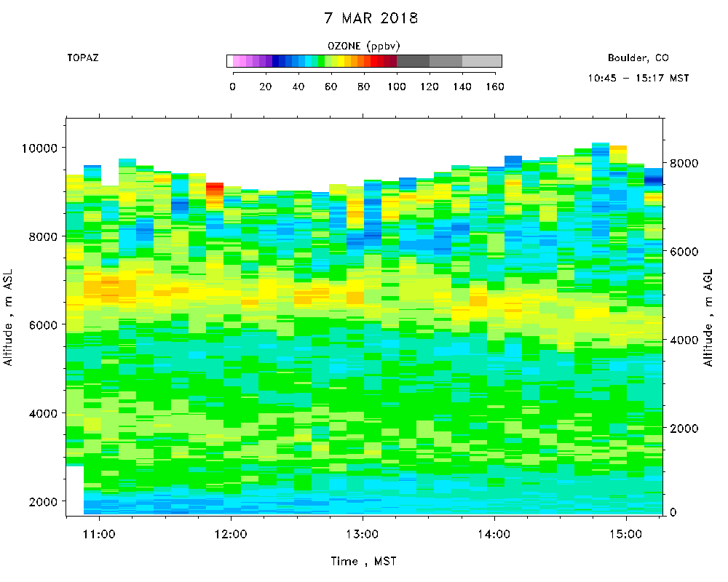Click the light gray 140-160 colorbar segment
This screenshot has width=728, height=582.
(482, 61)
